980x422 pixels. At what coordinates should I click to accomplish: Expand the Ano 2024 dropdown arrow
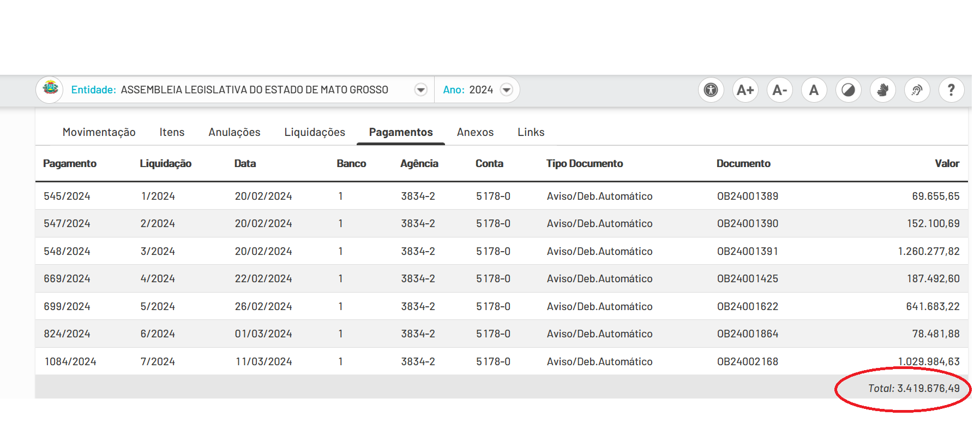507,90
